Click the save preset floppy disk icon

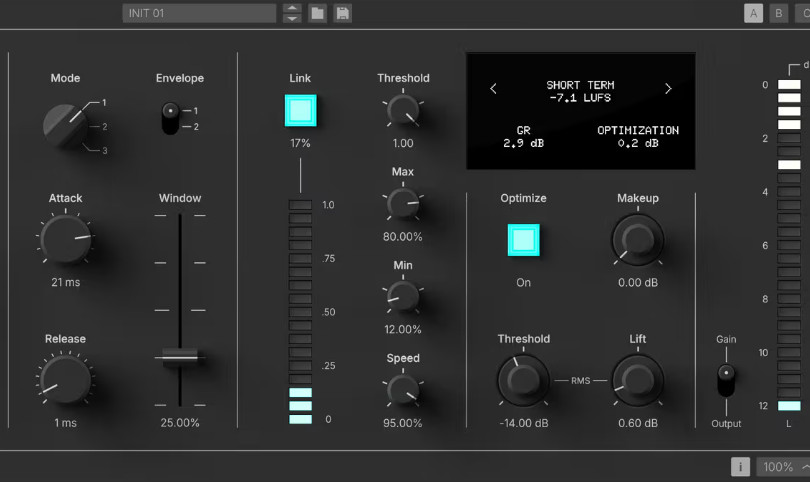343,13
